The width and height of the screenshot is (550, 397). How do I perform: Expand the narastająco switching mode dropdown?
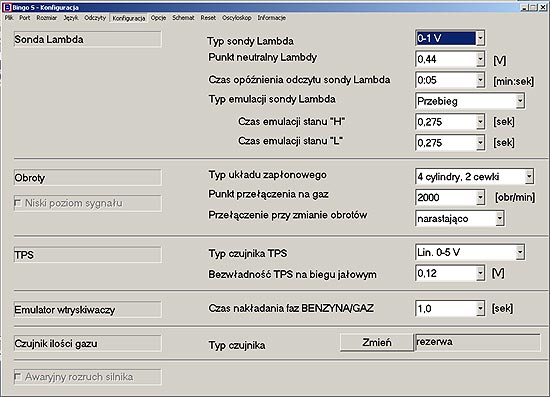point(499,218)
